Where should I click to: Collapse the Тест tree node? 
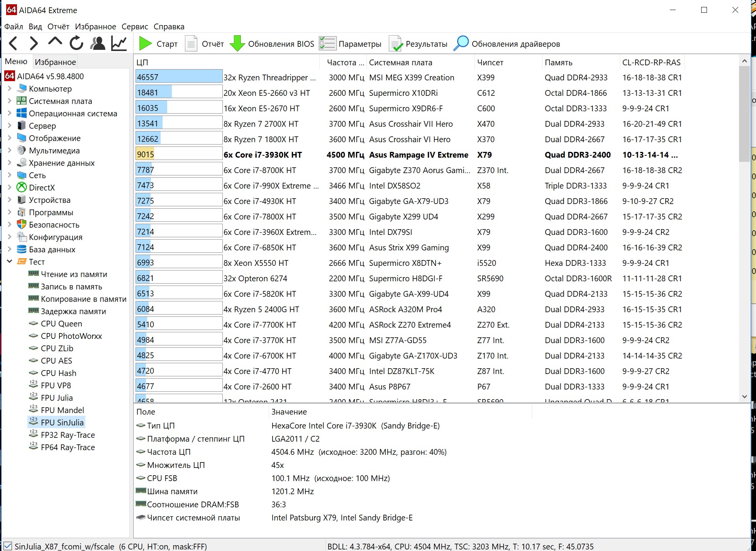click(x=10, y=262)
